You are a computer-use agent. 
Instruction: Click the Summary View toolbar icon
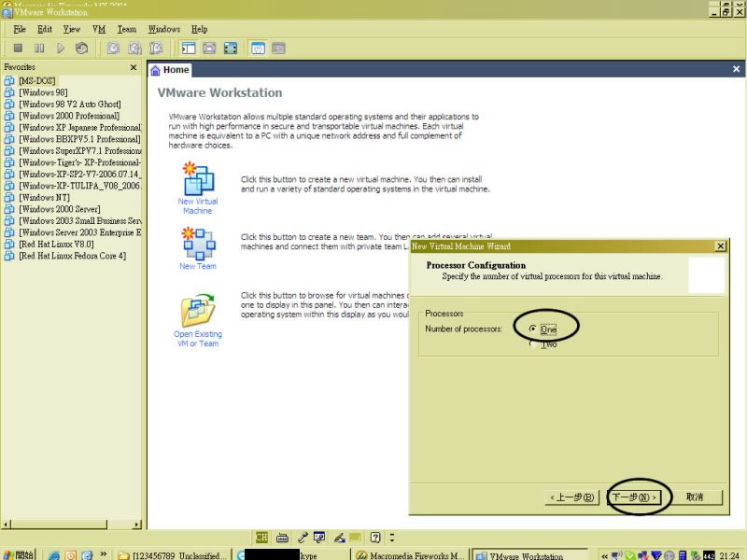click(258, 48)
